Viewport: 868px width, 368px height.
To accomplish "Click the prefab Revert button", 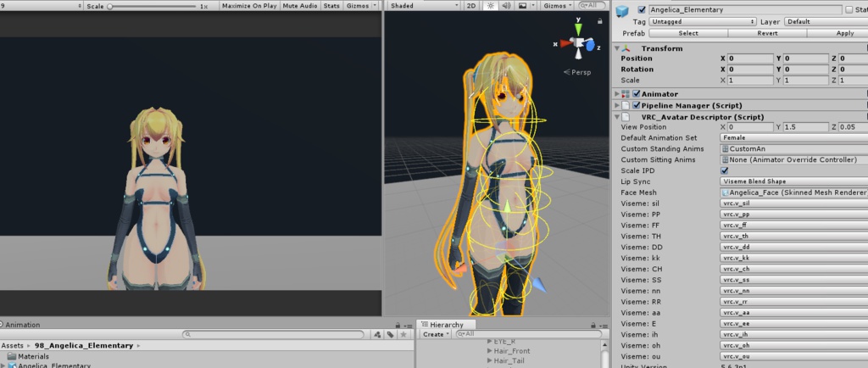I will click(x=767, y=33).
